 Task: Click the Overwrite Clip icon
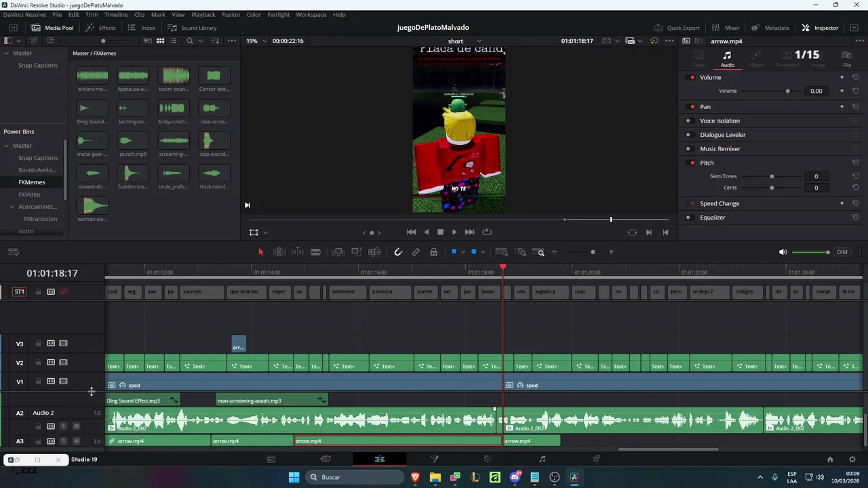pos(356,252)
